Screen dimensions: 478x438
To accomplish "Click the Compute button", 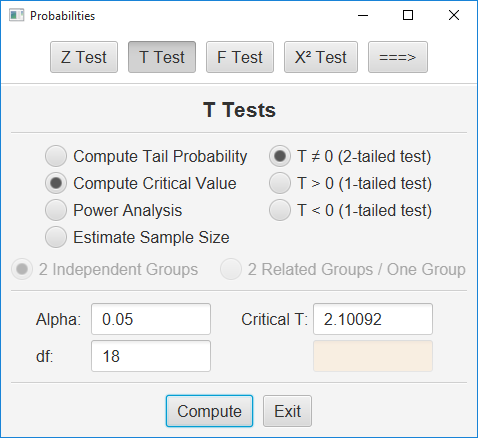I will pos(209,411).
